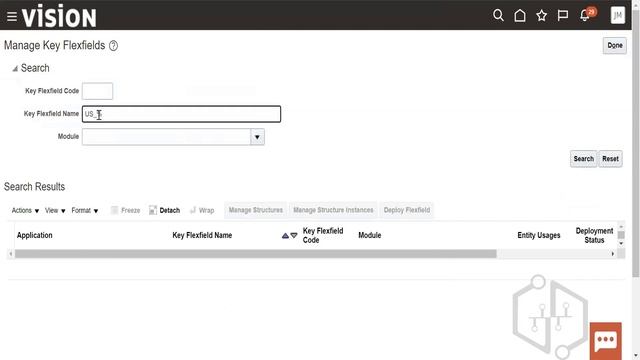Screen dimensions: 640x360
Task: Open the hamburger navigation menu
Action: (12, 16)
